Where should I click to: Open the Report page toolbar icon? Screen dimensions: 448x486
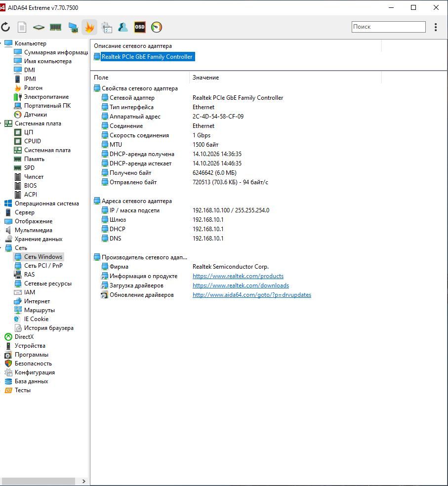tap(22, 27)
